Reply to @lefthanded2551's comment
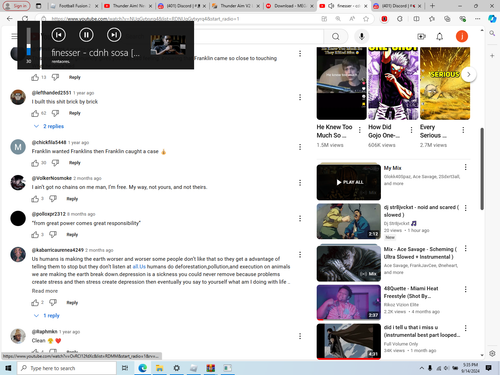Viewport: 500px width, 375px height. coord(75,113)
